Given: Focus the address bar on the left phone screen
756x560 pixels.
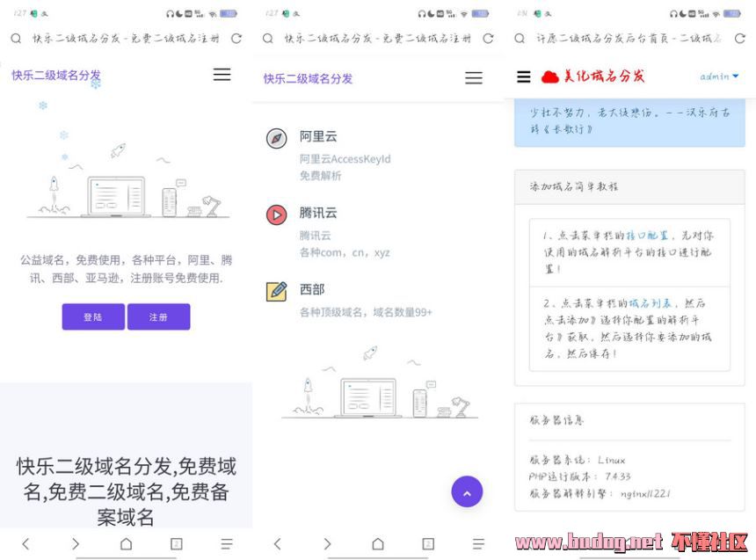Looking at the screenshot, I should point(126,39).
